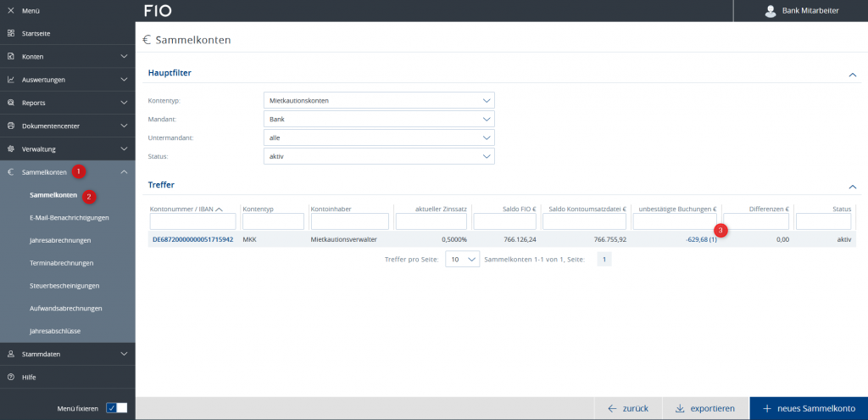Viewport: 868px width, 420px height.
Task: Click the Reports icon in the sidebar
Action: pyautogui.click(x=11, y=103)
